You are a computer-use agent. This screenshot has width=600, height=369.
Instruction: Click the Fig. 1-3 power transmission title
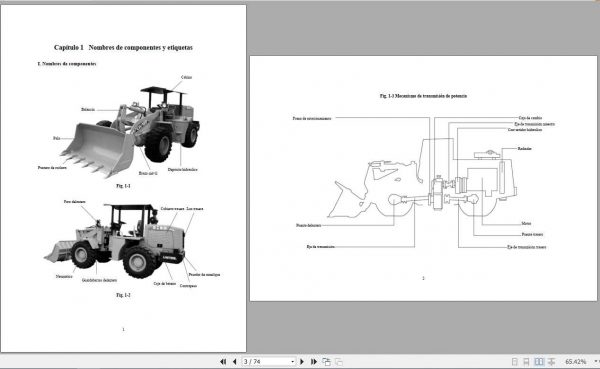click(x=423, y=96)
